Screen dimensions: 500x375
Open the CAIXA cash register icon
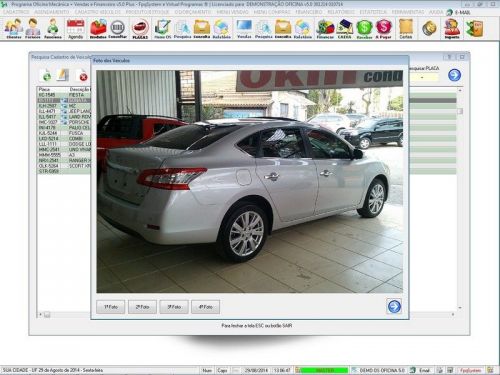pos(344,29)
